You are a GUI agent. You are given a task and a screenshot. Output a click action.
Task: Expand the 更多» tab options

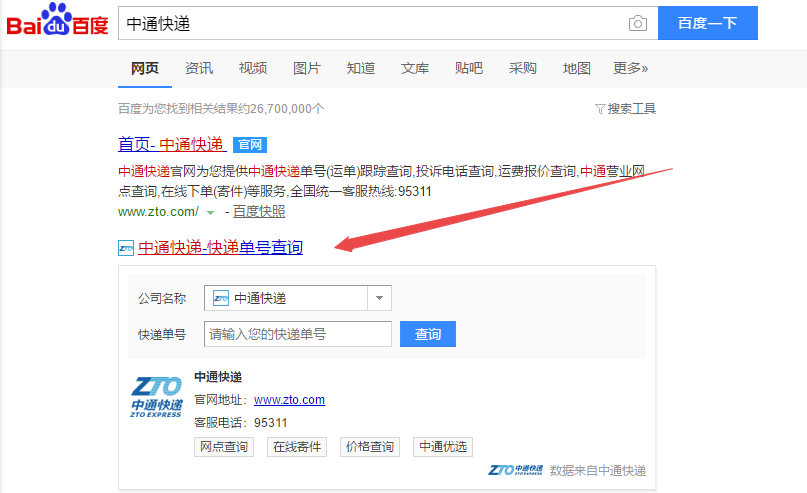(630, 68)
